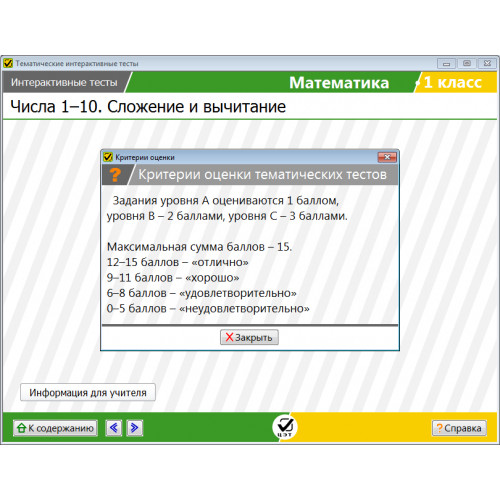Go to К содержанию home button
This screenshot has width=500, height=500.
tap(55, 428)
